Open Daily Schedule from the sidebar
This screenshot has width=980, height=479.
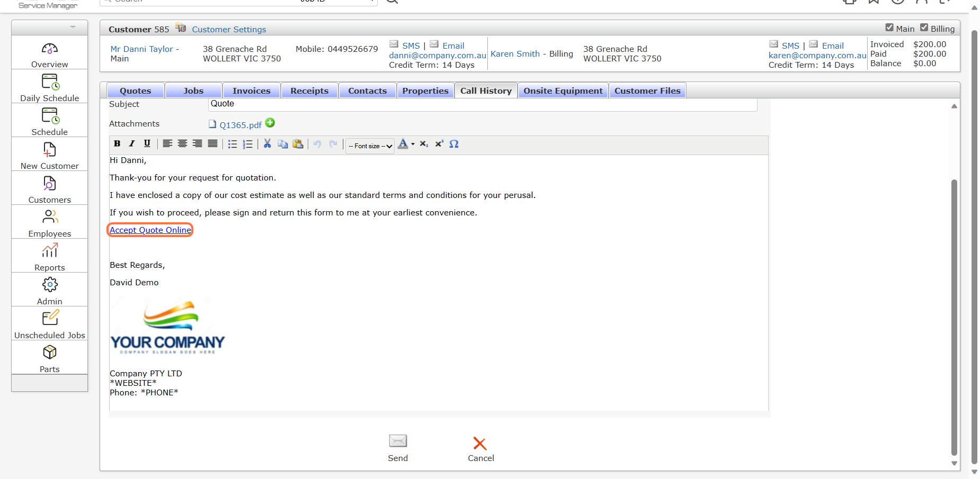tap(50, 88)
